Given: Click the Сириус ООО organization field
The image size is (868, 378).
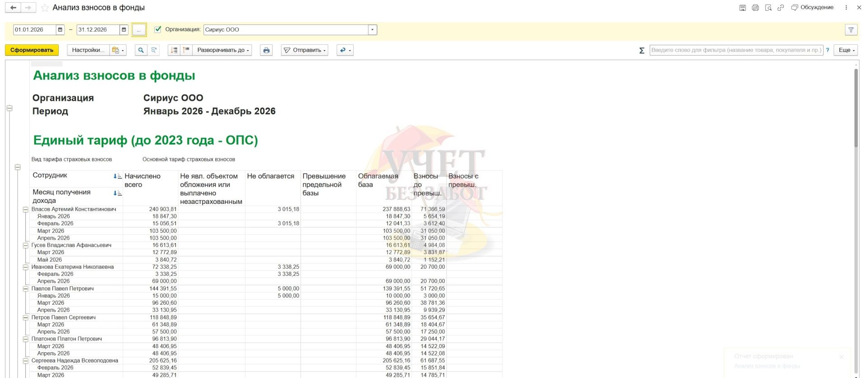Looking at the screenshot, I should [x=286, y=30].
